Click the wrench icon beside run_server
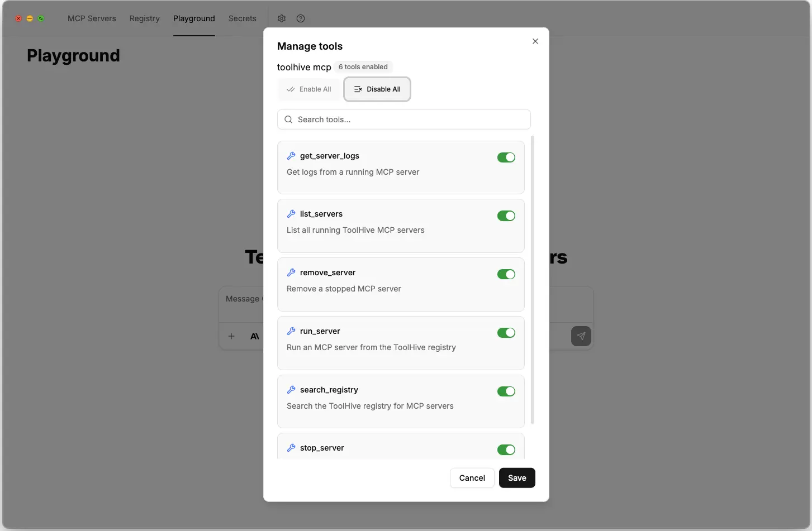The width and height of the screenshot is (812, 531). point(291,331)
